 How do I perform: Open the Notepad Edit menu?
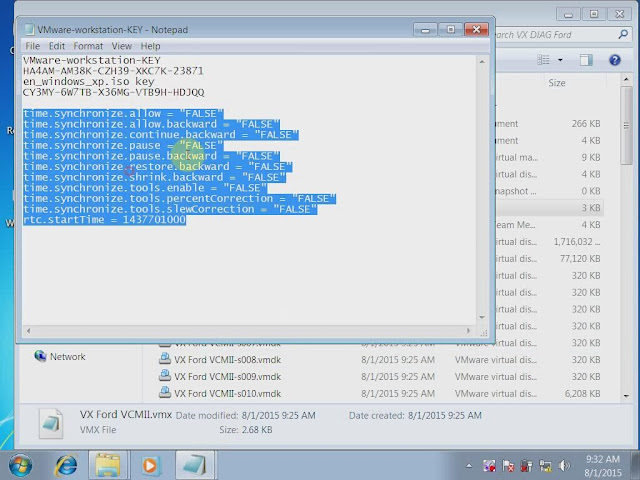(57, 46)
